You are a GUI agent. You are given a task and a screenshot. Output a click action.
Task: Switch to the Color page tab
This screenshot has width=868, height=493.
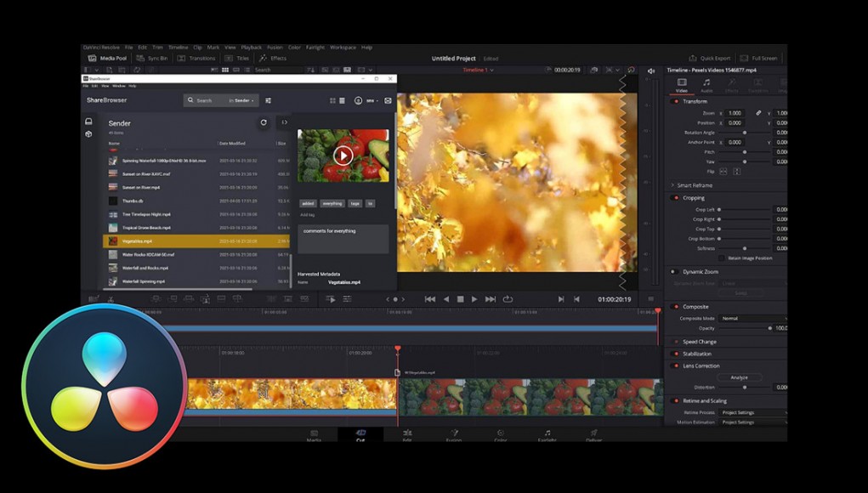tap(501, 435)
